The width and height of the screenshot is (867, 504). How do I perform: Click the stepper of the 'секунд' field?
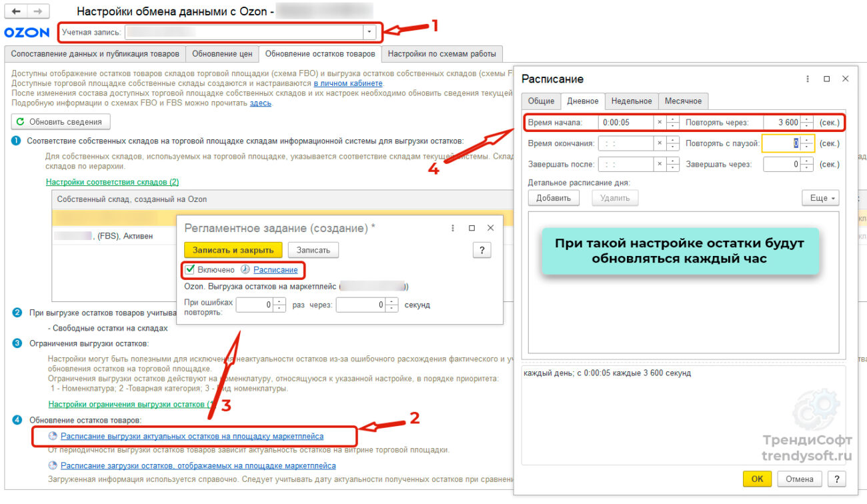pos(391,305)
